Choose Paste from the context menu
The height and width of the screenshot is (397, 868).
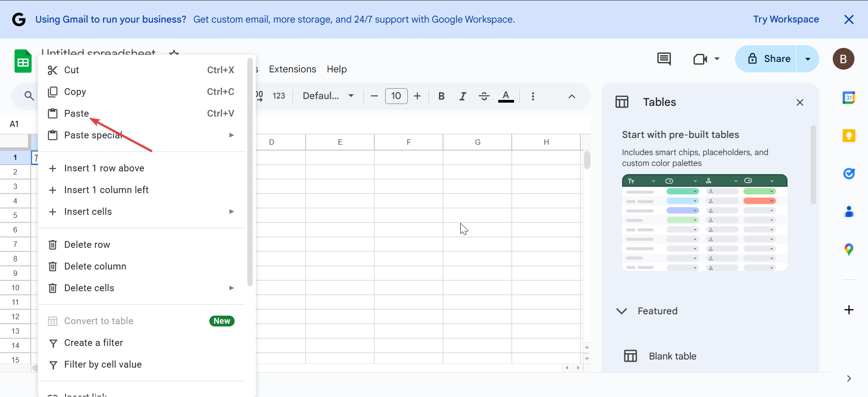click(x=142, y=113)
